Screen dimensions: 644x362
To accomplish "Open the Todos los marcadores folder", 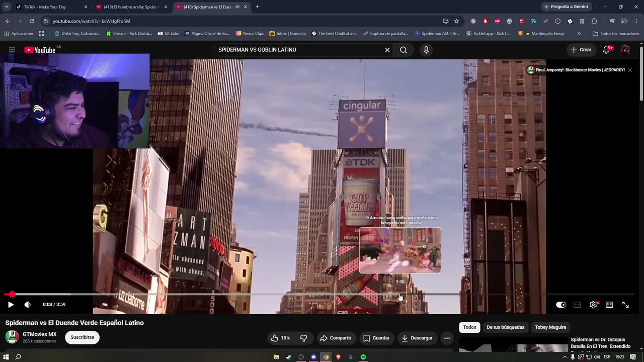I will pos(616,34).
